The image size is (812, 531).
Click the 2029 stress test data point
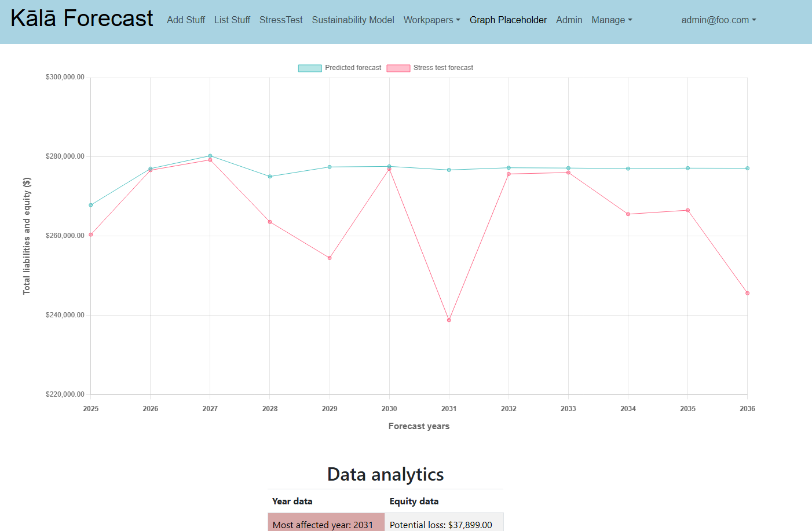tap(330, 258)
